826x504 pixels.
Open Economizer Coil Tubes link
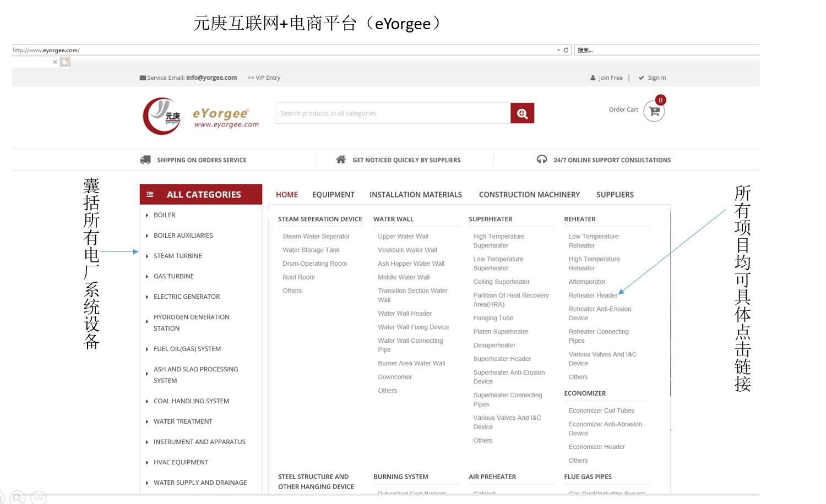[601, 410]
